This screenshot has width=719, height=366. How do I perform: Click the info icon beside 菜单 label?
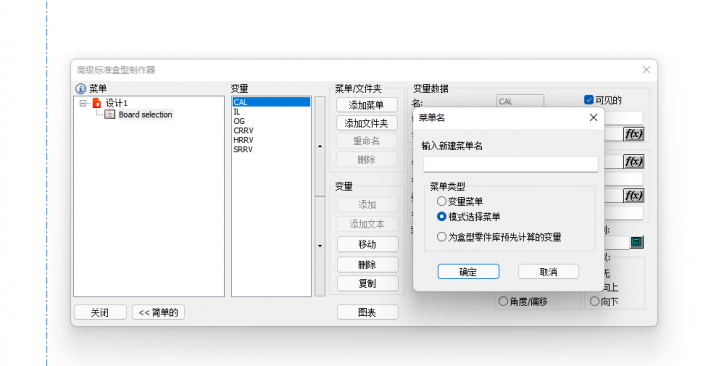tap(80, 89)
